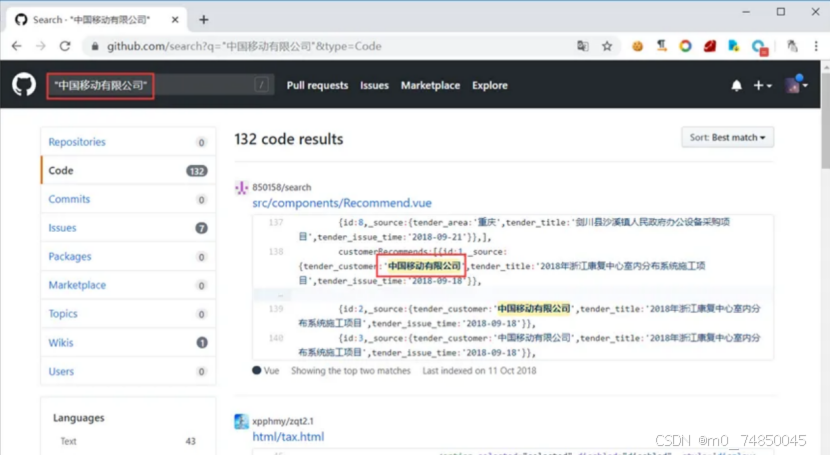Reload the page
The image size is (830, 456).
[65, 46]
